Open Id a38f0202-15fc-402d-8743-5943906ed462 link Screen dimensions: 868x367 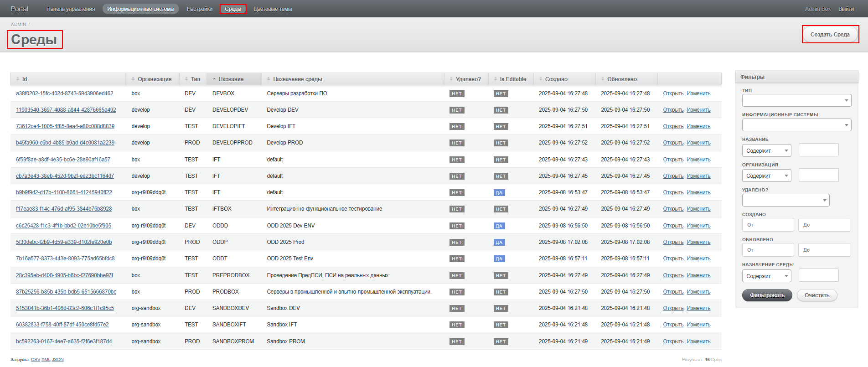click(65, 93)
